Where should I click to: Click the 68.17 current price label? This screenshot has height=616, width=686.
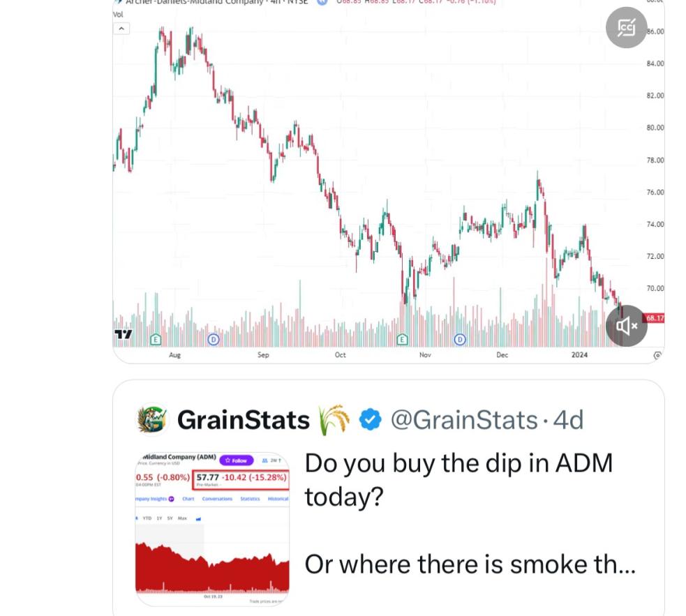coord(655,318)
